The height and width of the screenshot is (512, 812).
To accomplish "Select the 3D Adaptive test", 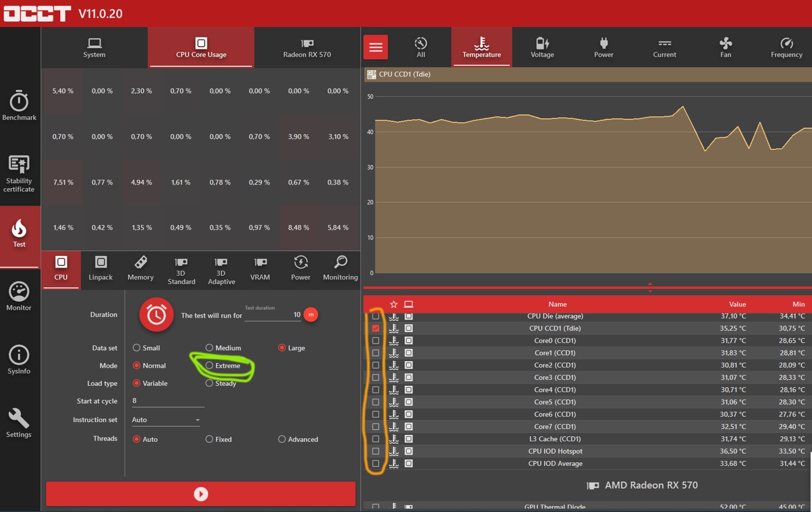I will click(x=221, y=270).
